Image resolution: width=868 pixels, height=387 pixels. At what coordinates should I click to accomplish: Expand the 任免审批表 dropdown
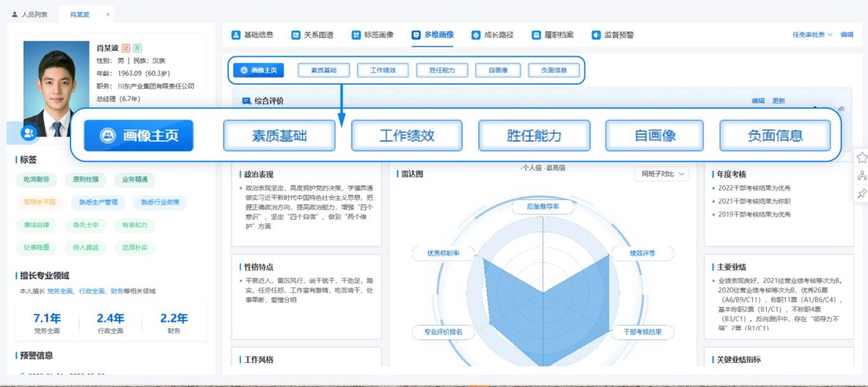812,35
